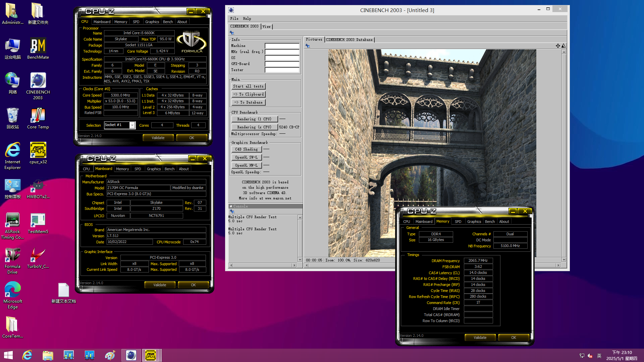644x362 pixels.
Task: Run Rendering (x CPU) benchmark
Action: (254, 127)
